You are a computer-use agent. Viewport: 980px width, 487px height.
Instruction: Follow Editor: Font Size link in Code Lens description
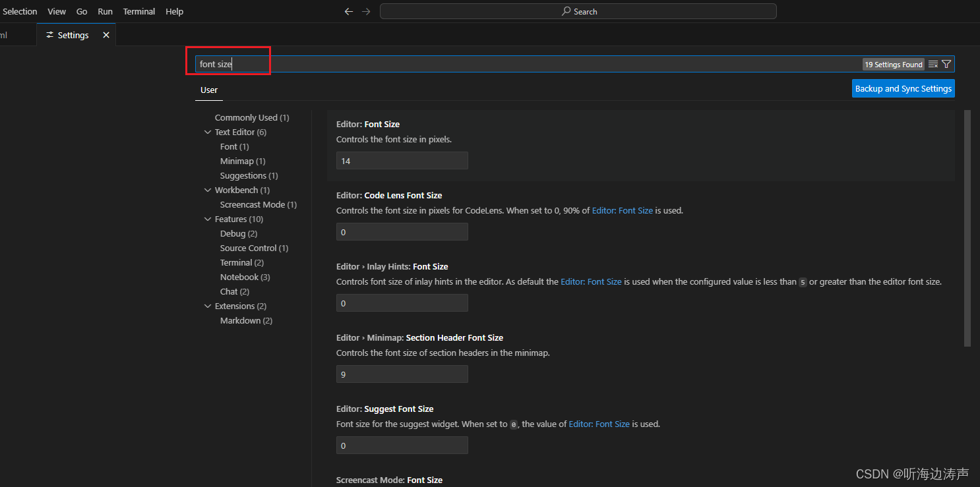(x=623, y=211)
